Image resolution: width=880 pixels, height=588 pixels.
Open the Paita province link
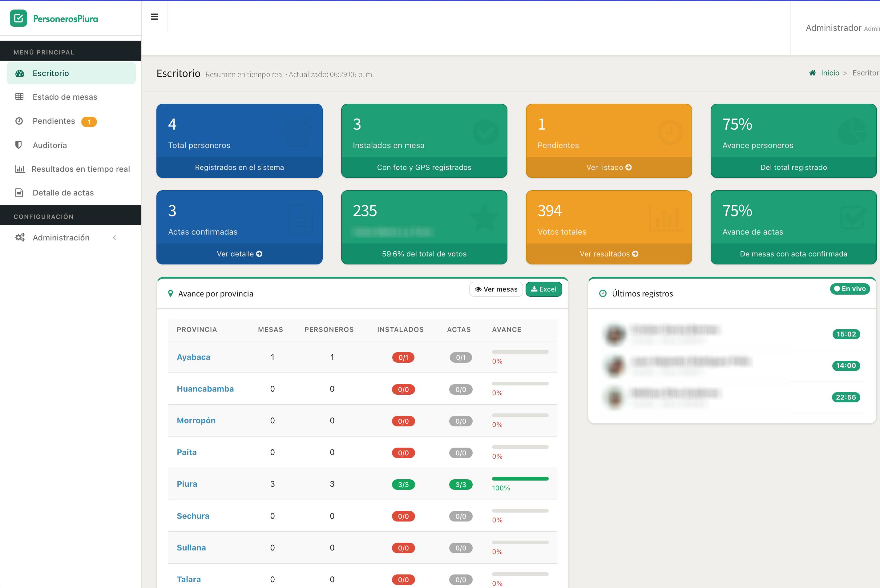[x=187, y=452]
